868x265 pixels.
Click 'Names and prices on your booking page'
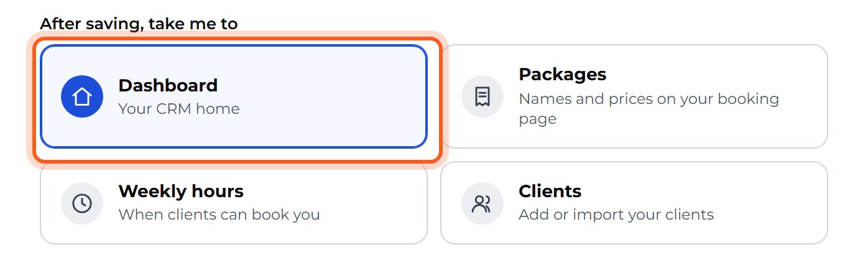coord(649,108)
